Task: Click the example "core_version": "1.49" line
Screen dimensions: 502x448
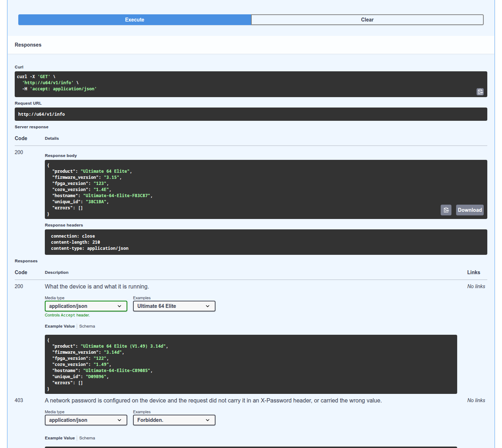Action: click(82, 364)
